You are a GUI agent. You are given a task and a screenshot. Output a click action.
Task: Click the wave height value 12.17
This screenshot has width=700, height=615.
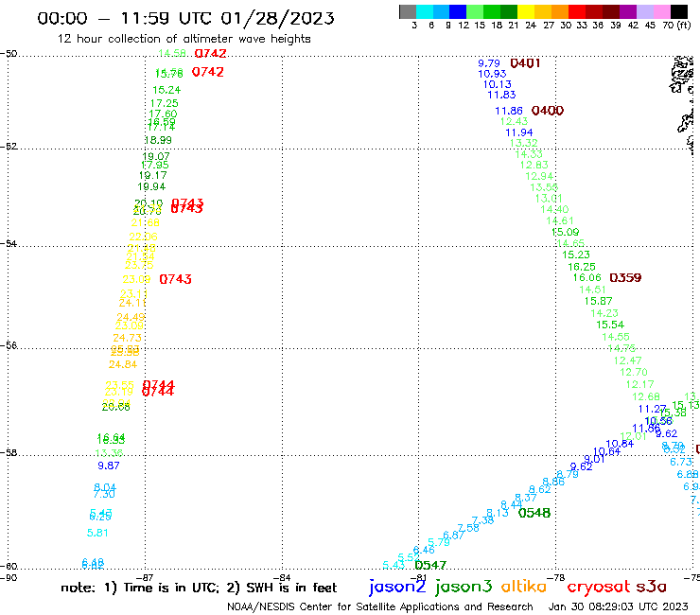[x=639, y=384]
